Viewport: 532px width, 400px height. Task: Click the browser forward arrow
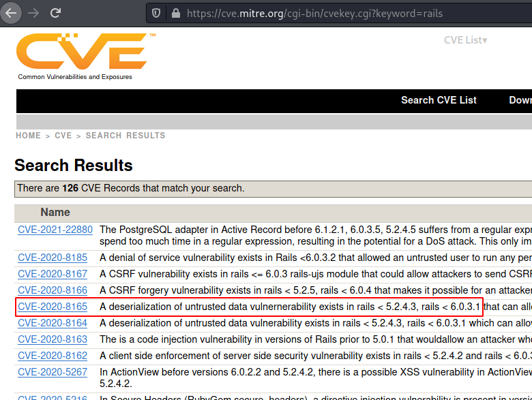pyautogui.click(x=33, y=13)
